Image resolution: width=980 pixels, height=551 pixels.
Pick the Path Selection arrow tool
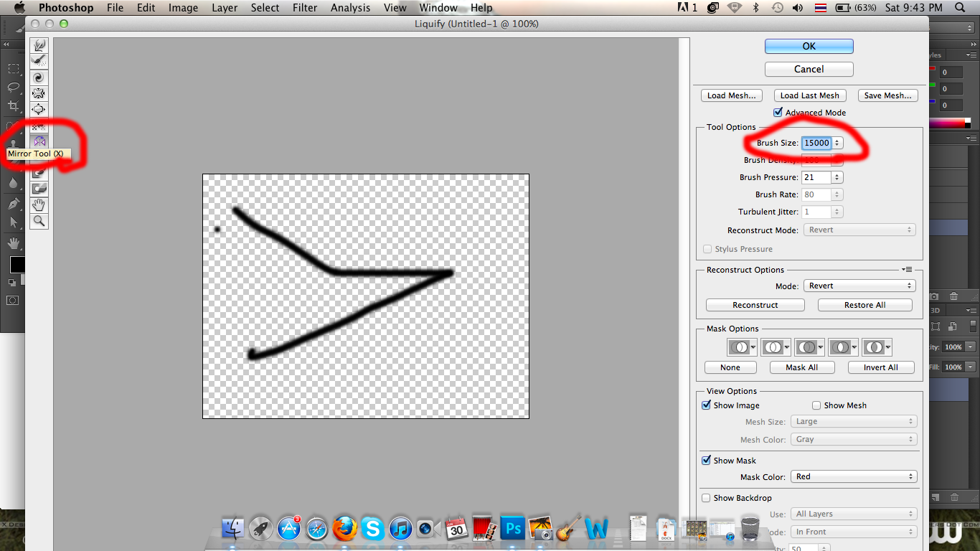(13, 222)
